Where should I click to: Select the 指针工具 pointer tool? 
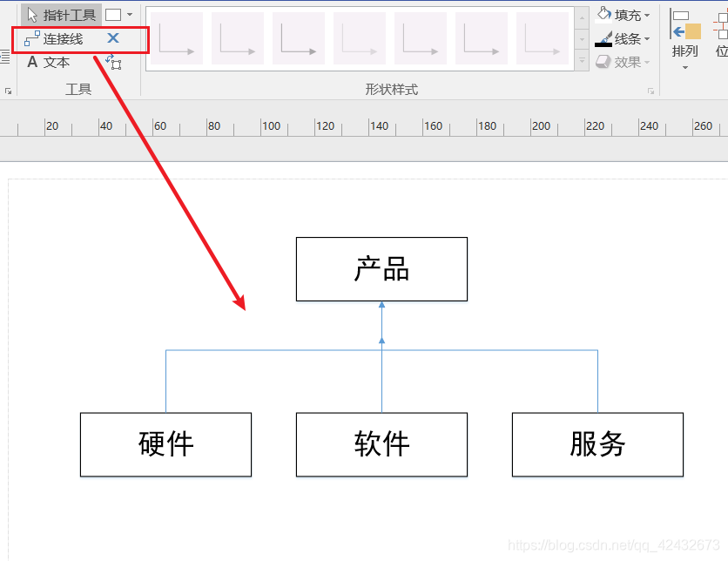click(61, 15)
